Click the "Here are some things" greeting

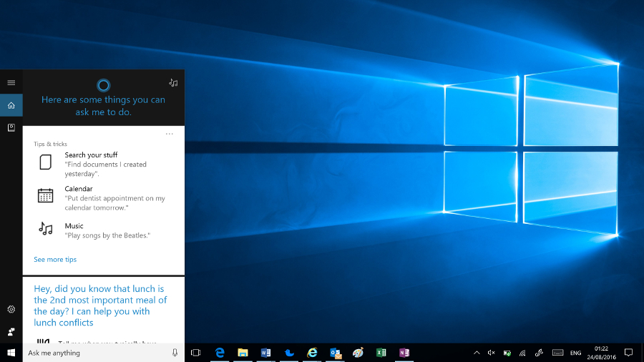click(x=104, y=106)
